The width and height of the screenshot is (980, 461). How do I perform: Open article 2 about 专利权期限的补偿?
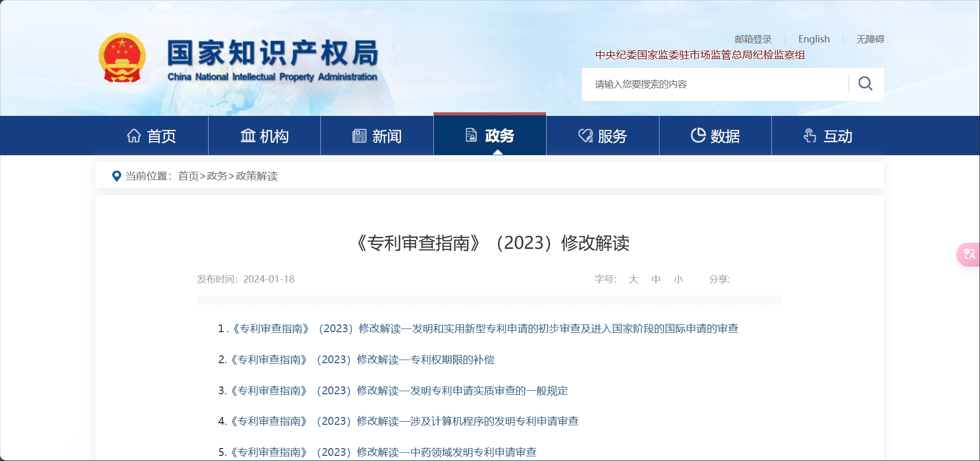tap(362, 360)
